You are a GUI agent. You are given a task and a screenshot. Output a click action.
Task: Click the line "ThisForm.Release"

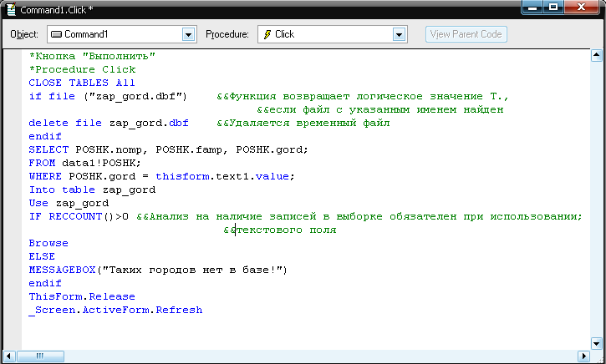point(82,296)
